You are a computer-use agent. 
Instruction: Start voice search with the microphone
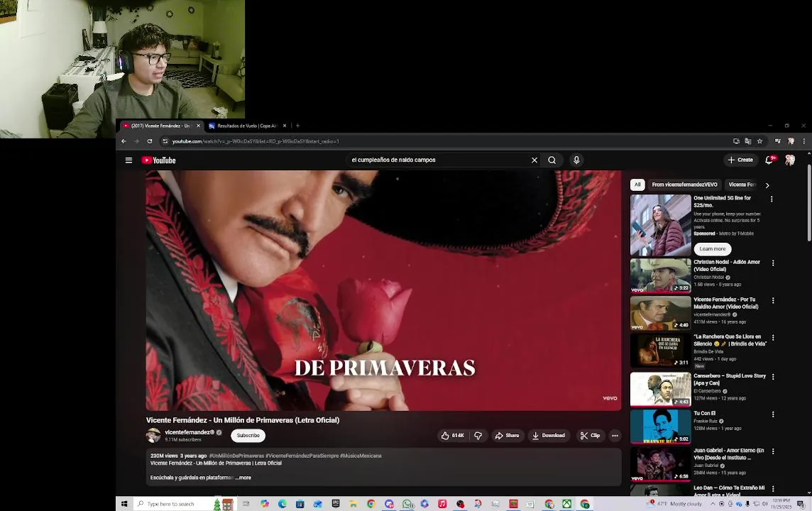point(576,160)
